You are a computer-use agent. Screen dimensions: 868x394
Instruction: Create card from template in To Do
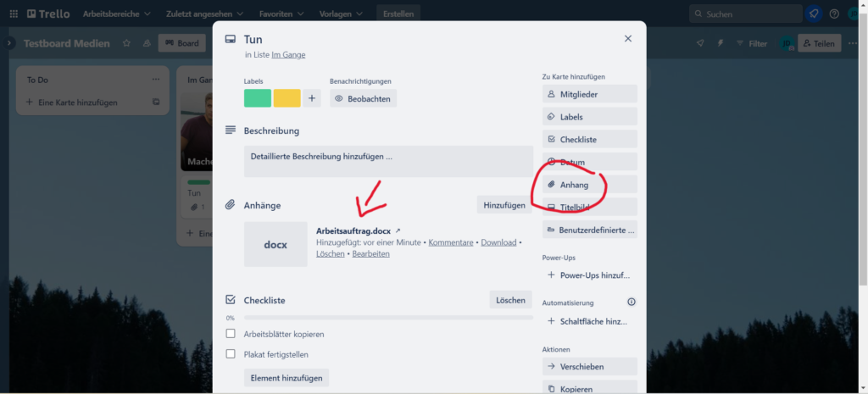tap(156, 103)
